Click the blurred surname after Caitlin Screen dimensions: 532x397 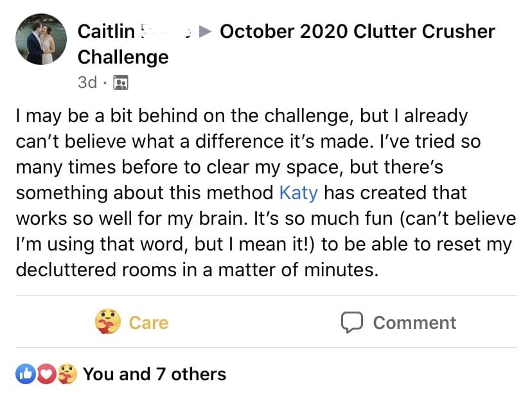point(166,31)
